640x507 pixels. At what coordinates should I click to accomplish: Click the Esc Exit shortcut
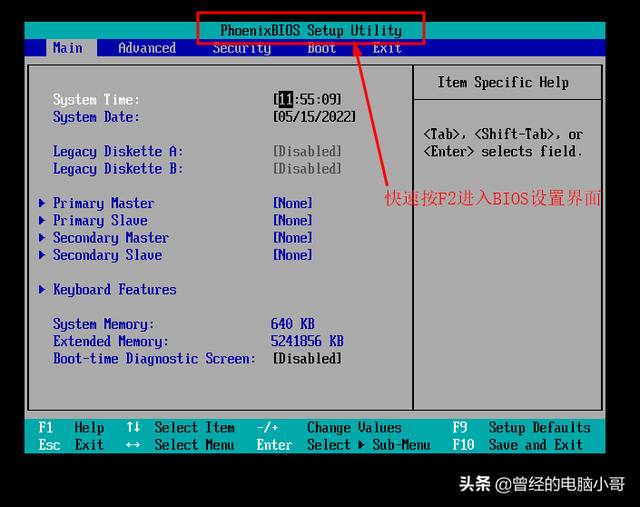pos(71,445)
